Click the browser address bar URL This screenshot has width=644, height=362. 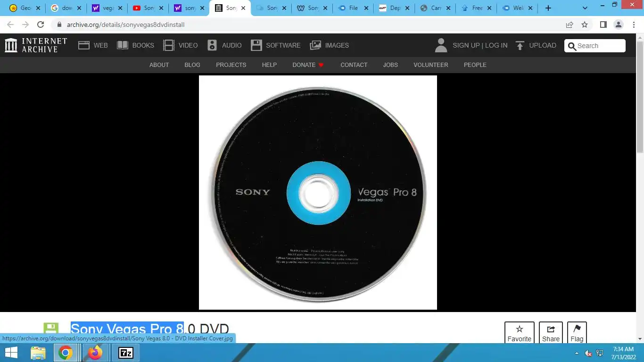(x=125, y=25)
